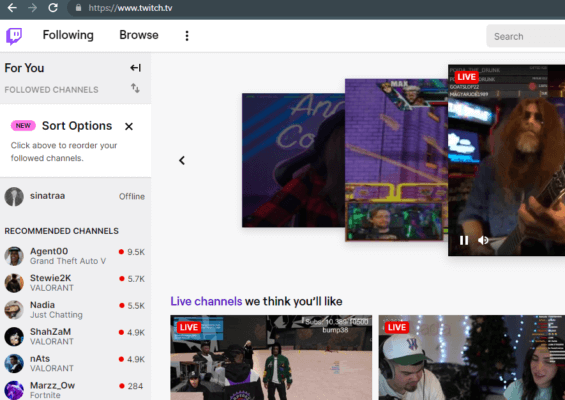Open Agent00's avatar
The width and height of the screenshot is (565, 400).
[14, 256]
